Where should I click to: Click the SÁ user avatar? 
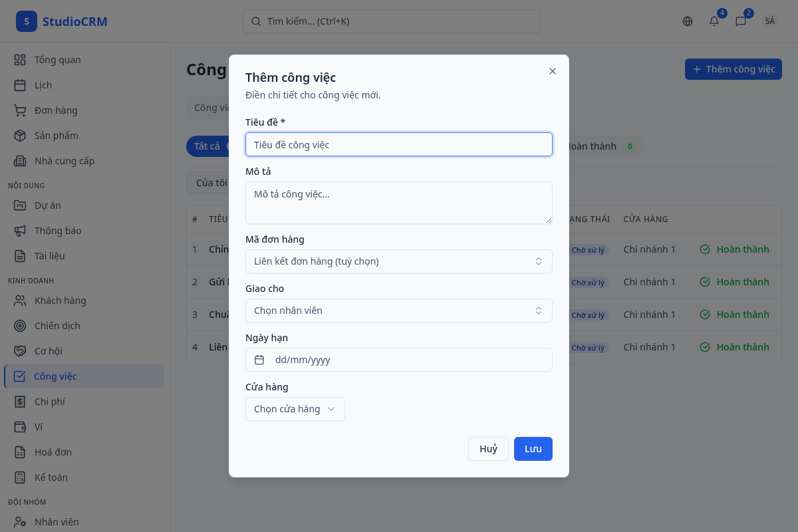769,21
